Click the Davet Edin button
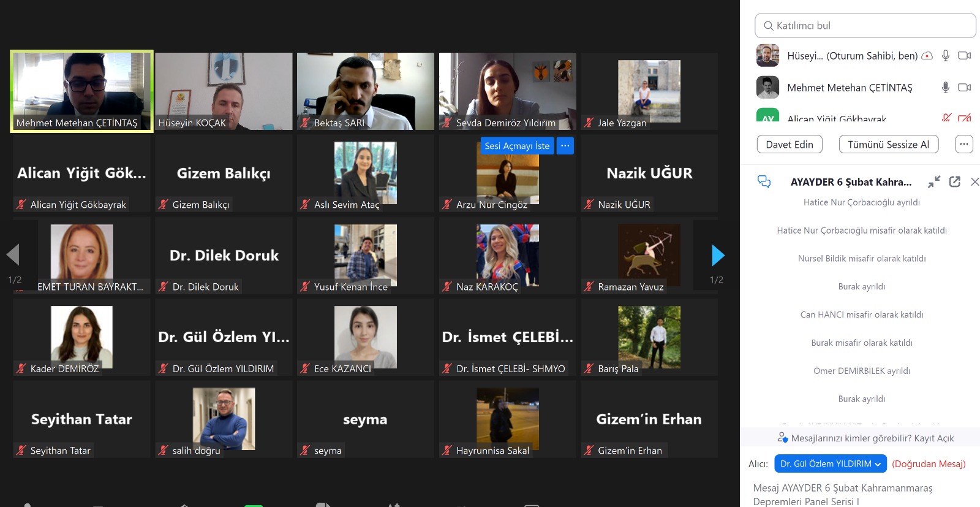Viewport: 980px width, 507px height. point(790,144)
